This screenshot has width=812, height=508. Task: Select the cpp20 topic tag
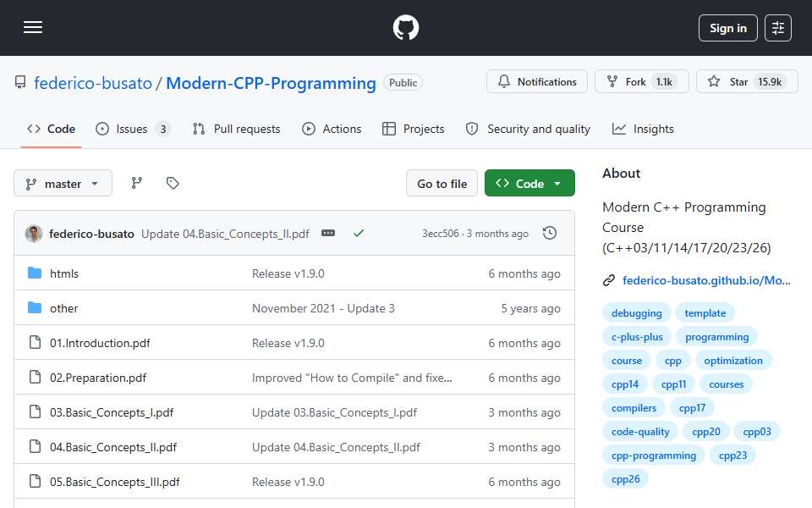[705, 432]
